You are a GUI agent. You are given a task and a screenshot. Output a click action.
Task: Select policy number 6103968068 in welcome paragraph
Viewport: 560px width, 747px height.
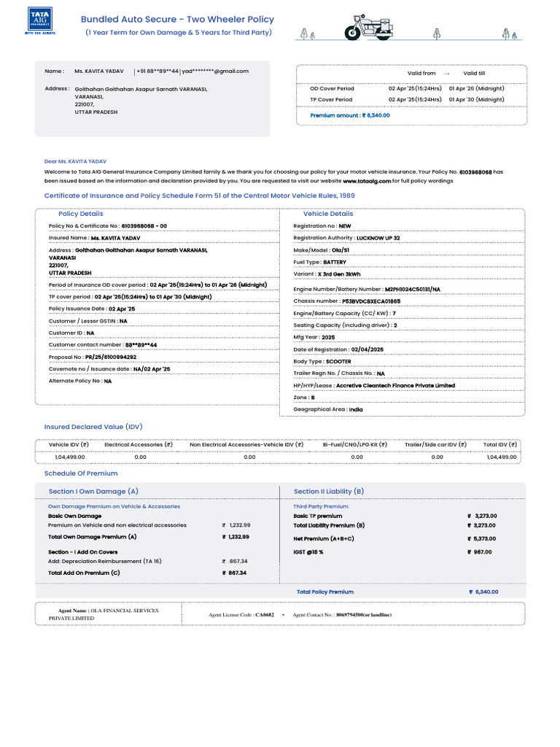[475, 172]
